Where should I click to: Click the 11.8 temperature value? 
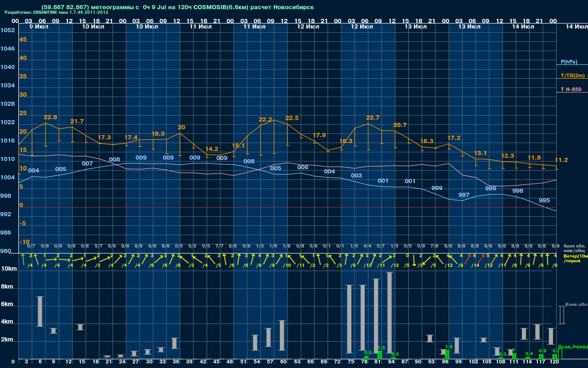click(x=534, y=158)
